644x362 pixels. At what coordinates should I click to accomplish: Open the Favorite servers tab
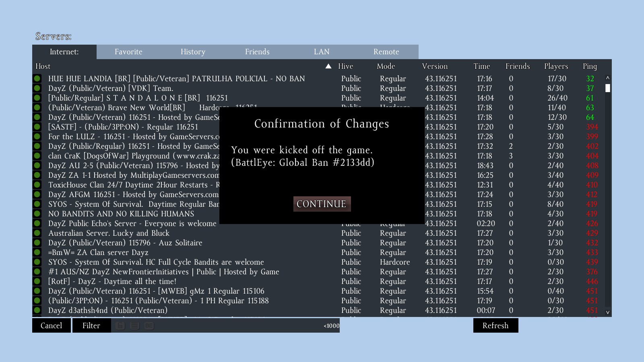click(x=128, y=52)
